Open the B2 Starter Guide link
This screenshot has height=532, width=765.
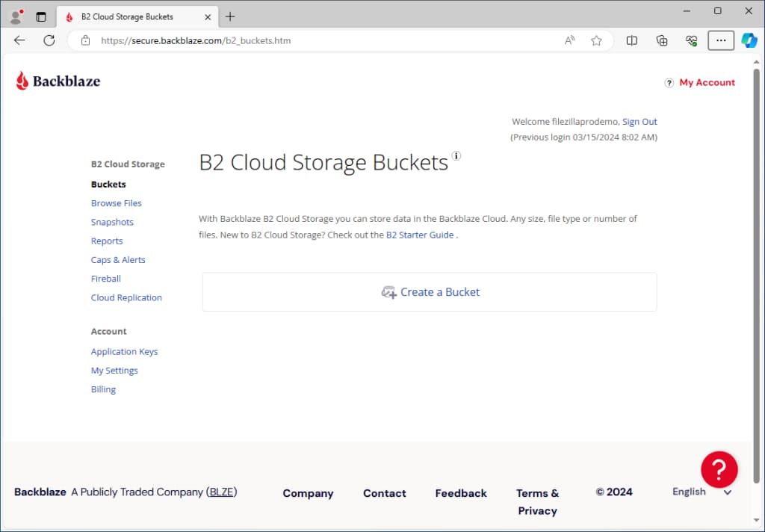(x=420, y=235)
